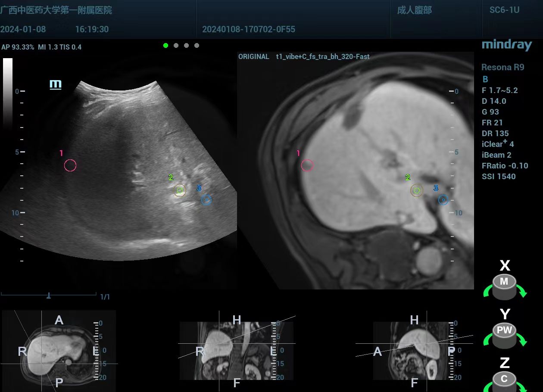Select blue marker 3 on the ultrasound image

click(x=206, y=199)
